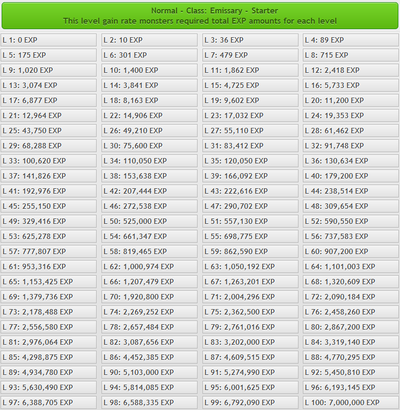The height and width of the screenshot is (410, 400).
Task: Choose the L 57: 777,807 EXP entry
Action: 49,252
